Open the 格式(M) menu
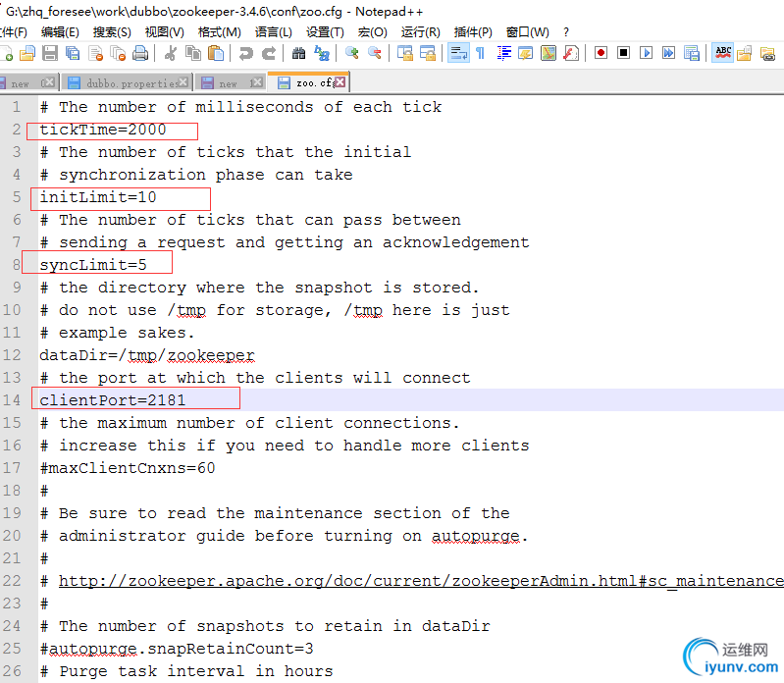This screenshot has width=784, height=683. 220,32
